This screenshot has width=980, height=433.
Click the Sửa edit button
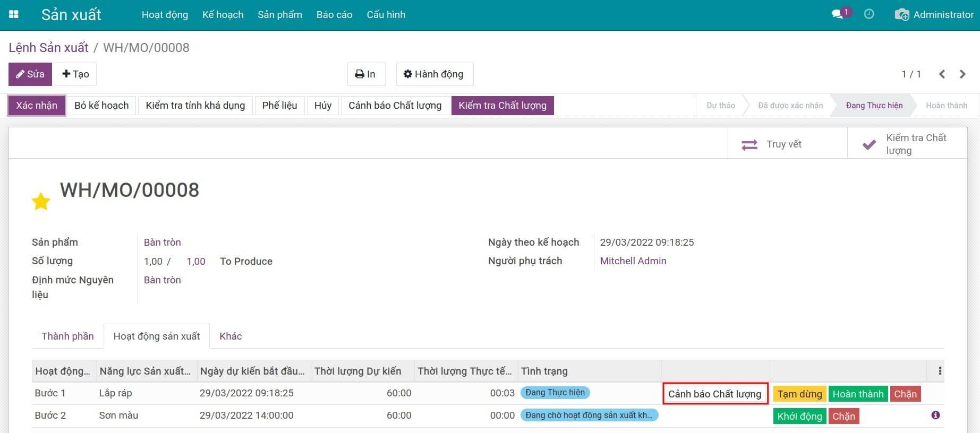point(30,74)
